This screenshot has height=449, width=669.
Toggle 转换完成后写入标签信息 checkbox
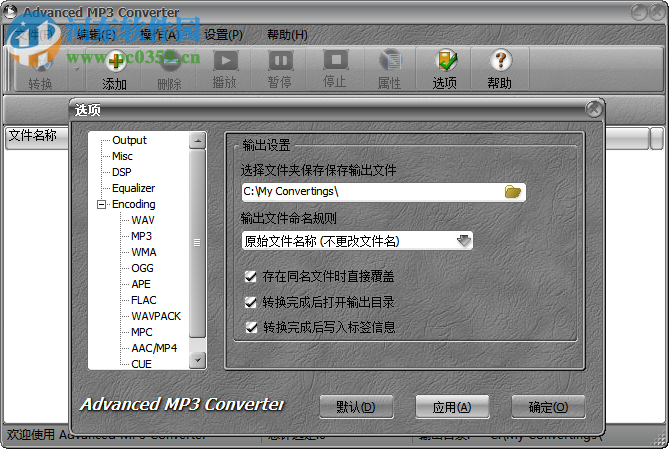[x=251, y=327]
